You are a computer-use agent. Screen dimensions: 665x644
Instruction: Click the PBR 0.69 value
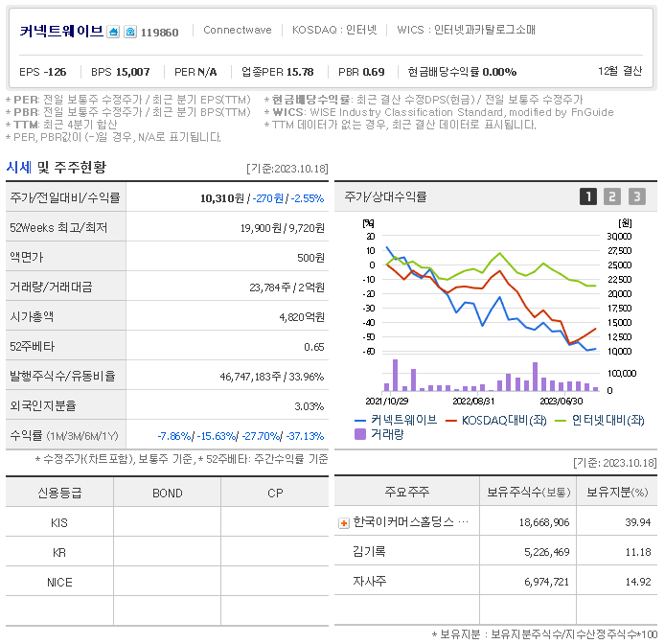point(361,72)
